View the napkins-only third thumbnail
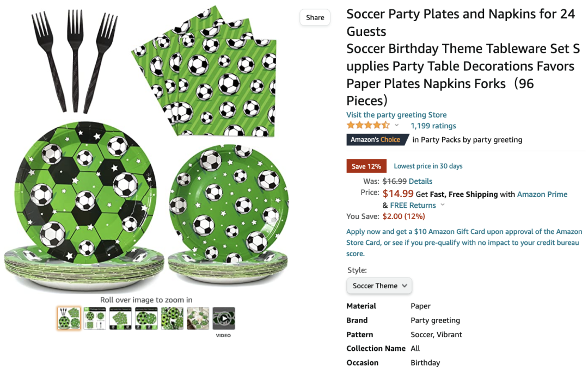Screen dimensions: 588x371 click(120, 319)
